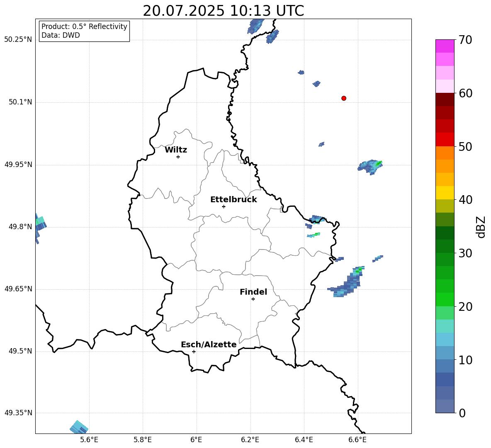
Task: Click the Ettelbruck station cross marker
Action: click(x=224, y=206)
